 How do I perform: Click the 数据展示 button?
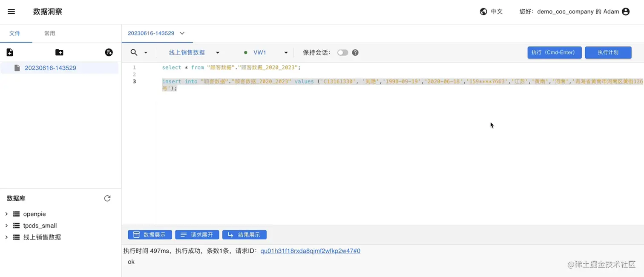click(150, 235)
